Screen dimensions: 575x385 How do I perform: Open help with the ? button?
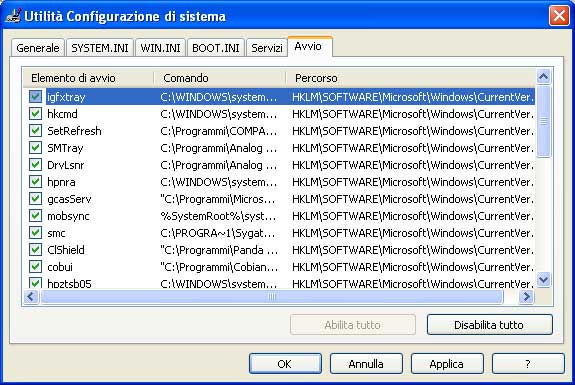pyautogui.click(x=528, y=364)
